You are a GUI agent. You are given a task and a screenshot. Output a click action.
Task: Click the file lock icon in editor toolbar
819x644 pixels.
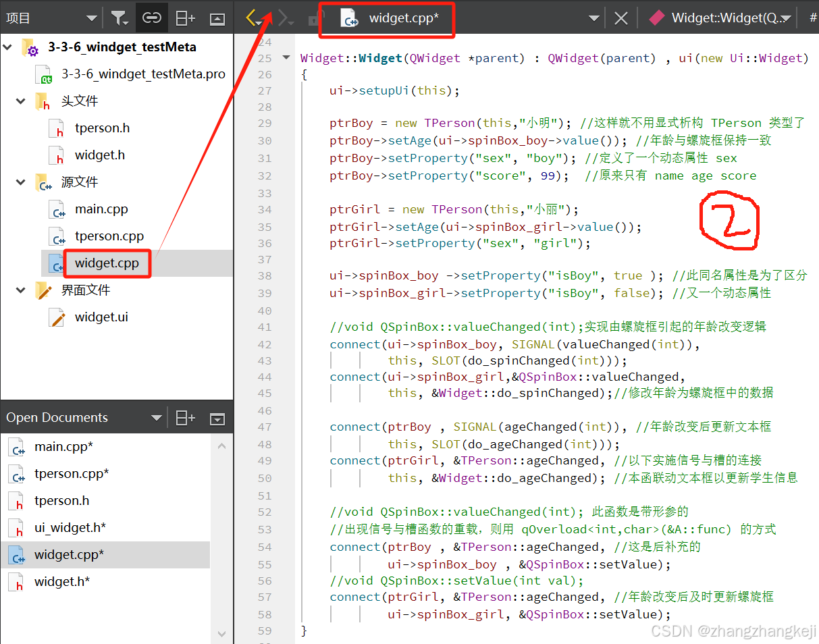(x=313, y=19)
